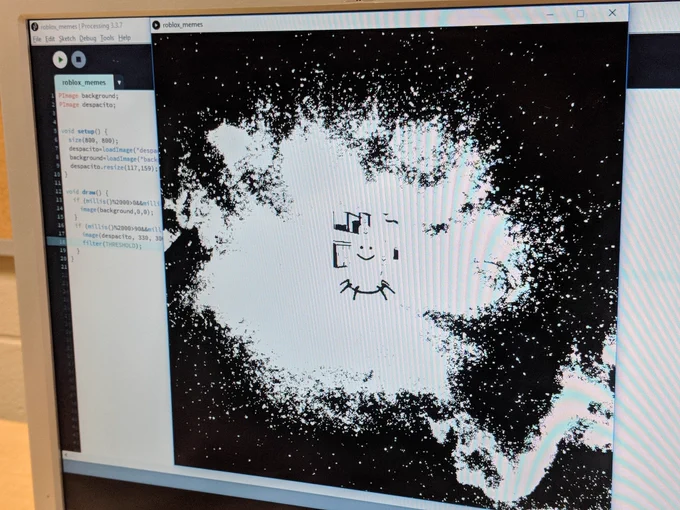Screen dimensions: 680x510
Task: Click the sketch window icon beside roblox_memes title
Action: 156,25
